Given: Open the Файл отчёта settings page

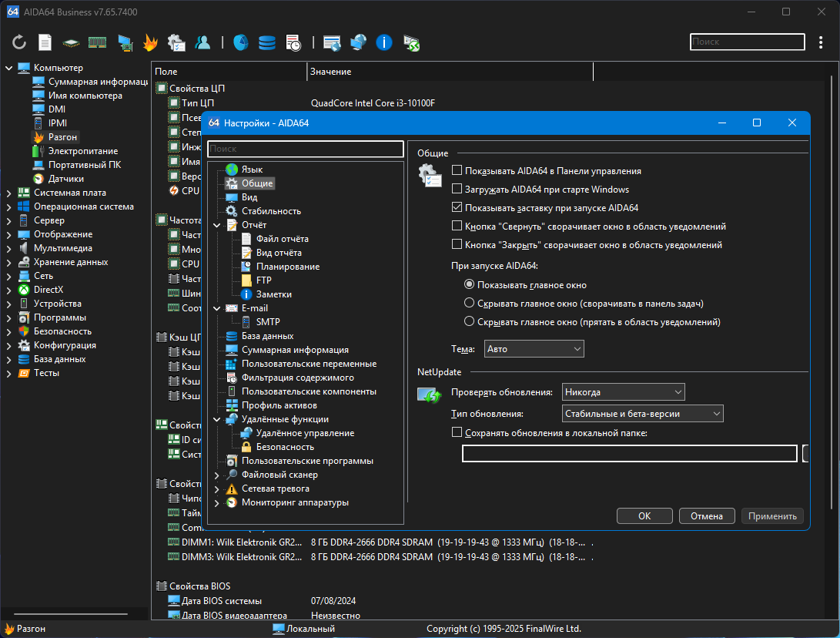Looking at the screenshot, I should click(x=283, y=239).
